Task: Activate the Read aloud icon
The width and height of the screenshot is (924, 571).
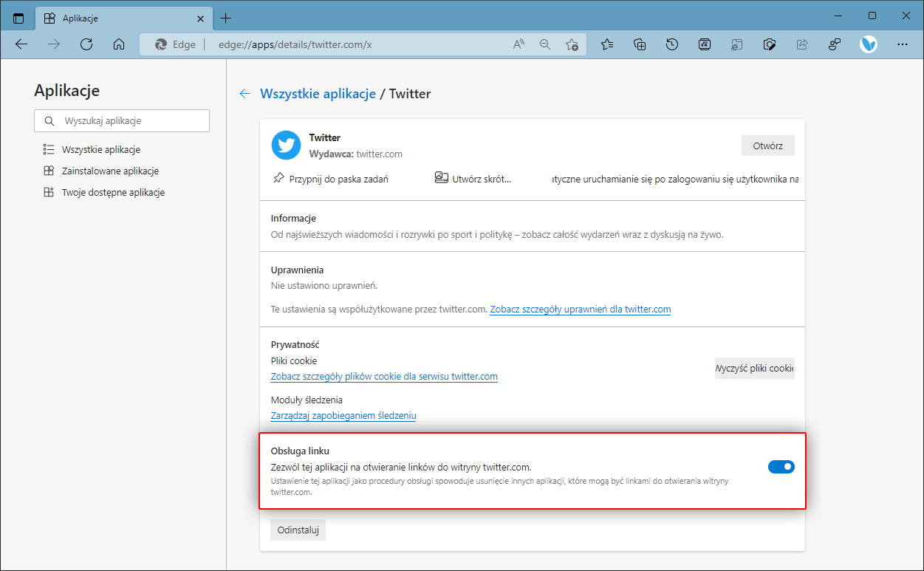Action: (x=519, y=44)
